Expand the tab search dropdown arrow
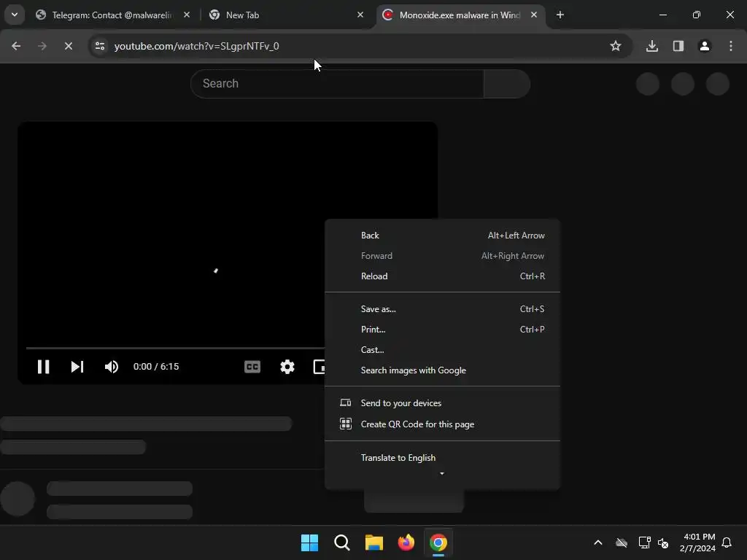The image size is (747, 560). click(x=15, y=15)
